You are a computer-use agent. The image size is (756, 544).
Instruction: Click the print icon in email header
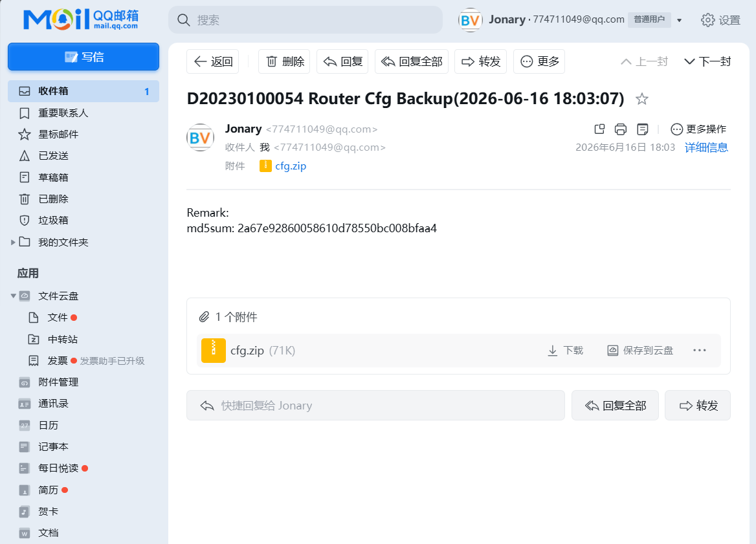pos(621,129)
